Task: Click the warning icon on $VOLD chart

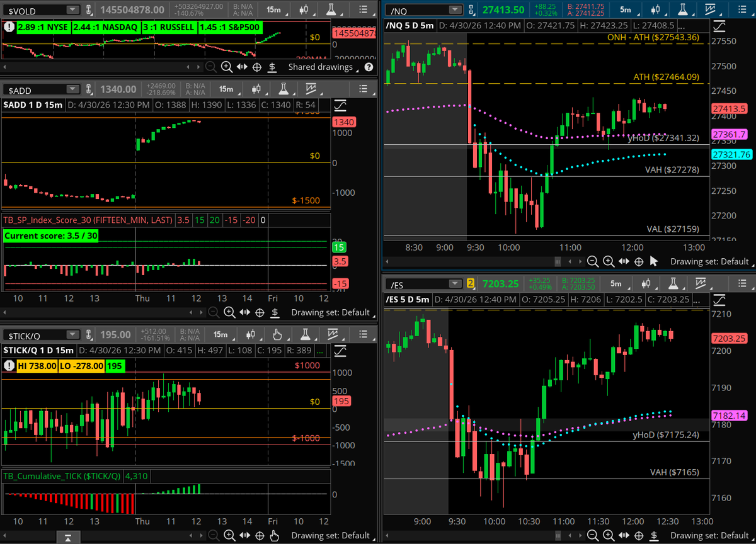Action: [9, 28]
